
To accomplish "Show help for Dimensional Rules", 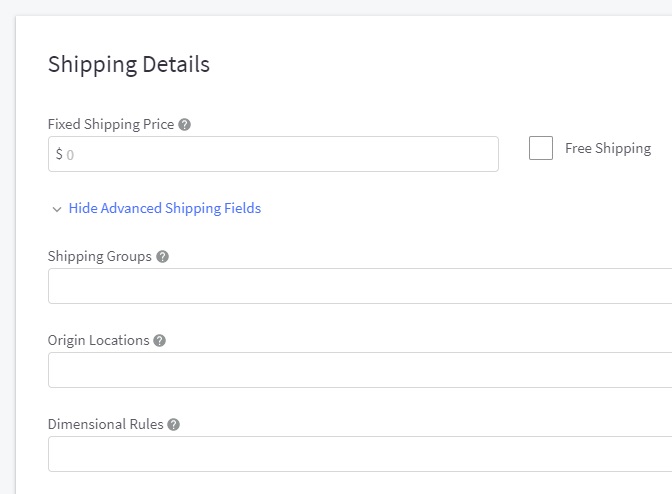I will point(173,425).
